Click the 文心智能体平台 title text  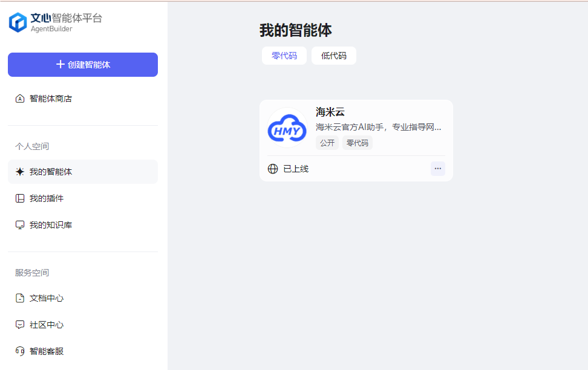pyautogui.click(x=67, y=18)
